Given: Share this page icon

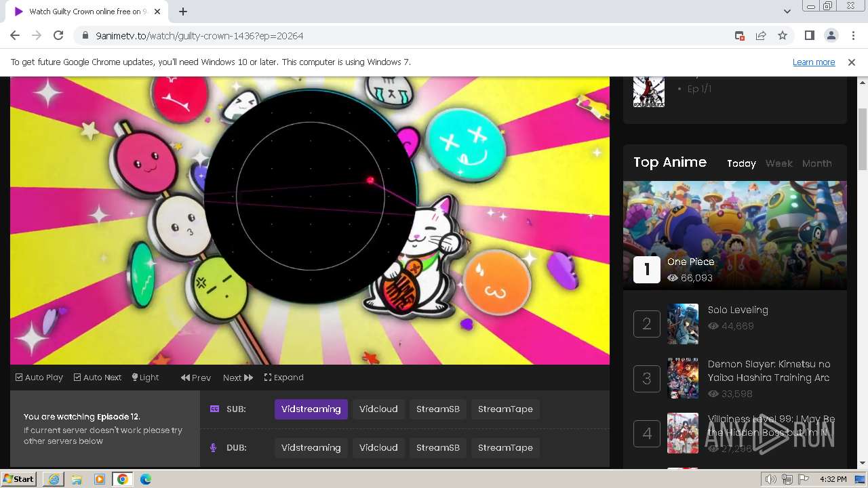Looking at the screenshot, I should [x=761, y=36].
